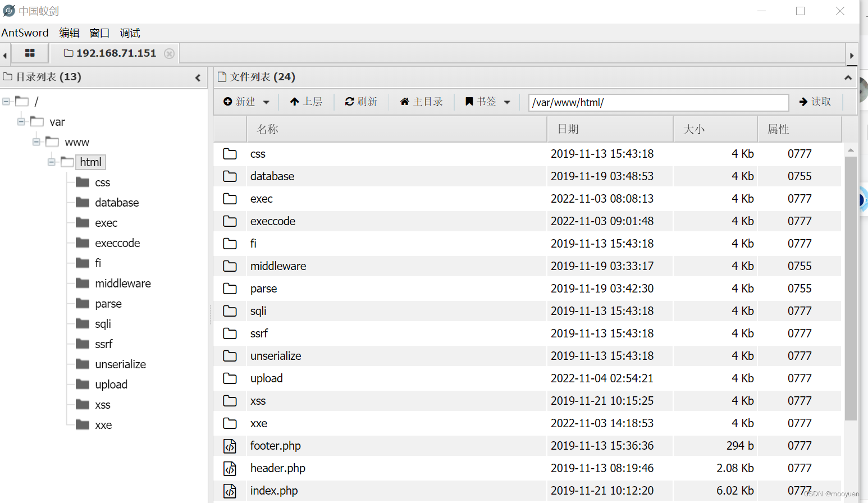This screenshot has width=868, height=503.
Task: Select parse folder in directory tree
Action: [108, 304]
